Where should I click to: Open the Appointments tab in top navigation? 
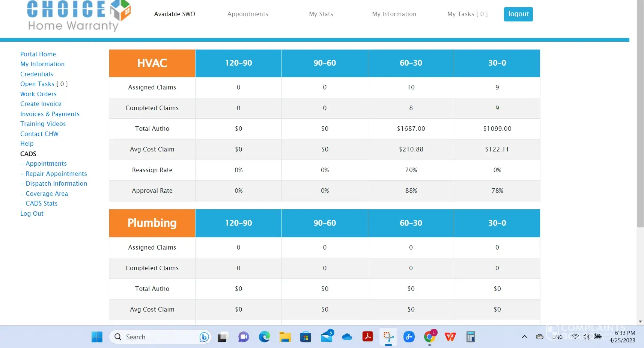[248, 14]
